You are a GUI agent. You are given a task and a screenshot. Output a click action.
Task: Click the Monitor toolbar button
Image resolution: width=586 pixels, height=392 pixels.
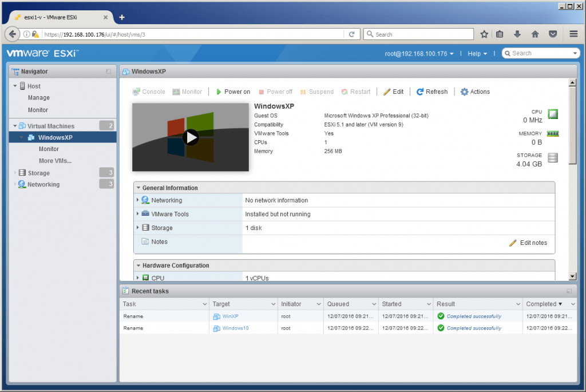point(187,92)
